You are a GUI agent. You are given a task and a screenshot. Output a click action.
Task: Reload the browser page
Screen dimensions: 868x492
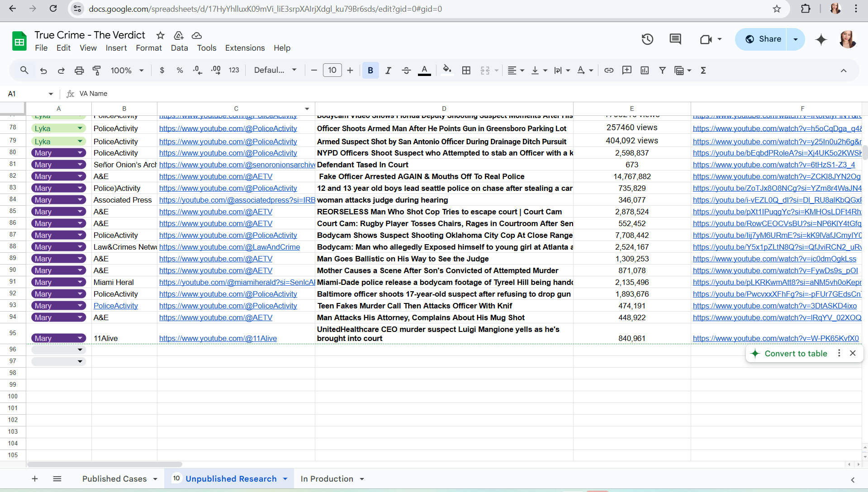53,9
